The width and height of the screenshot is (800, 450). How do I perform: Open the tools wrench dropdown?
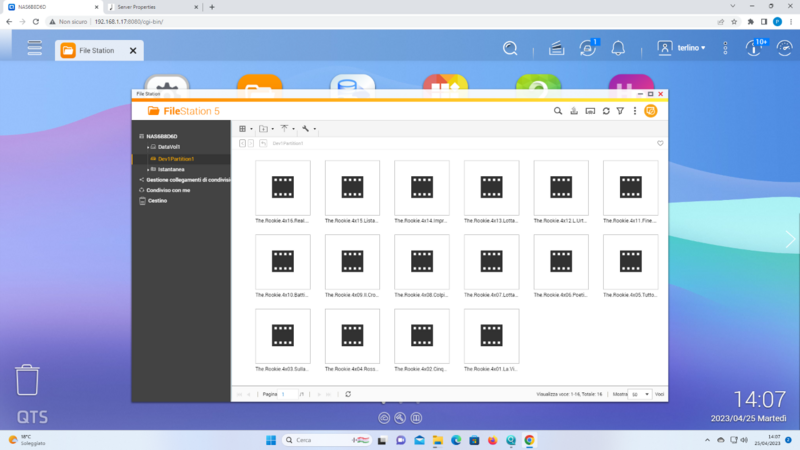[x=309, y=129]
